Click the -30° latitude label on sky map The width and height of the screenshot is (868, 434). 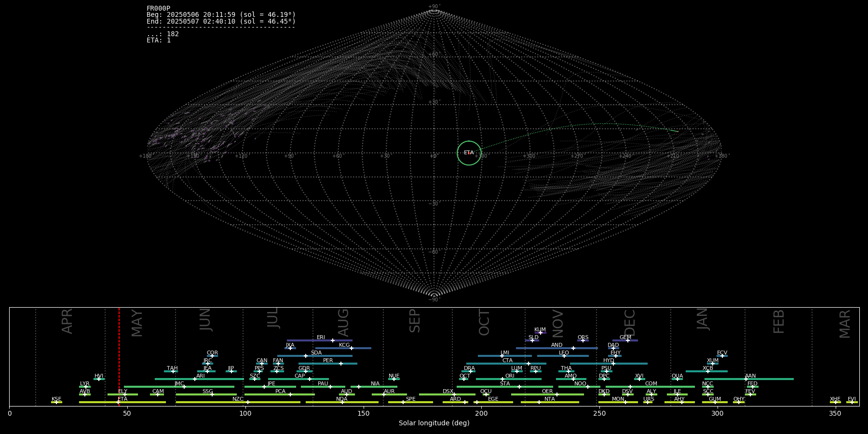434,203
